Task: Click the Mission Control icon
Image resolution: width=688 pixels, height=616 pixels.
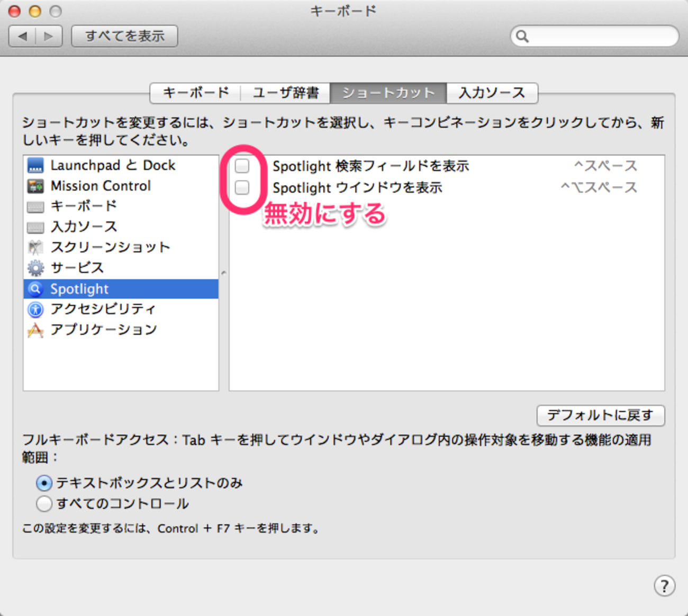Action: [35, 186]
